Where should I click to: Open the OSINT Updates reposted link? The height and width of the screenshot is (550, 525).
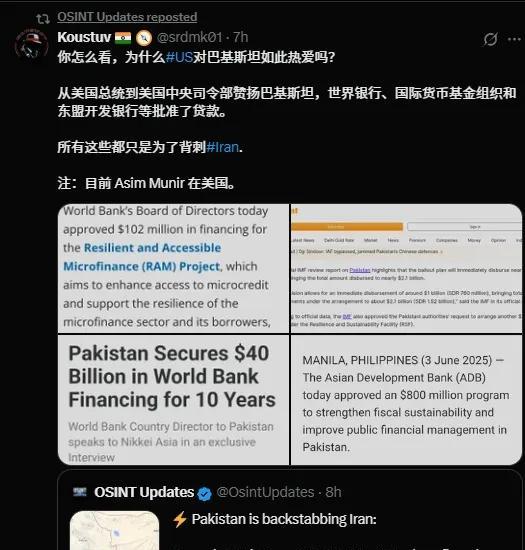127,17
